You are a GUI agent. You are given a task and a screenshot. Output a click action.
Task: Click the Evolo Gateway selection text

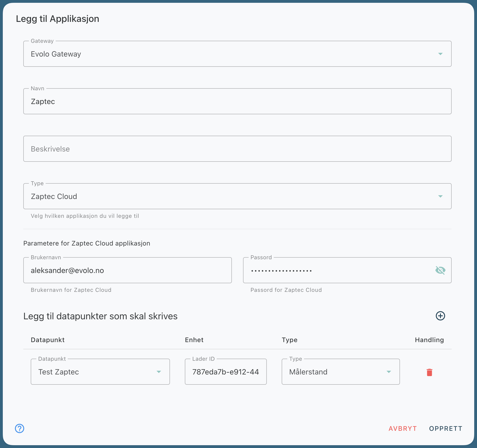pyautogui.click(x=56, y=54)
